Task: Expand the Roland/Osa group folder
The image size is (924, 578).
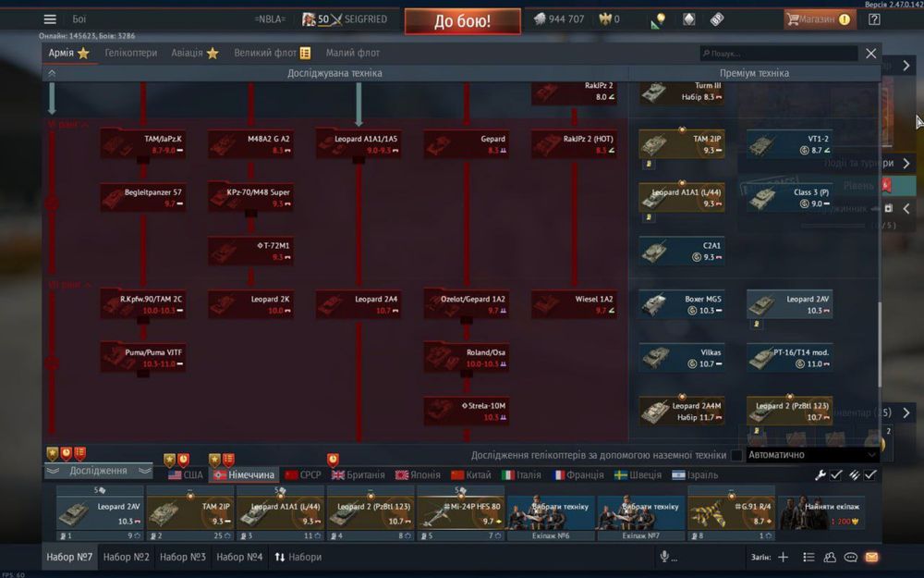Action: click(467, 358)
